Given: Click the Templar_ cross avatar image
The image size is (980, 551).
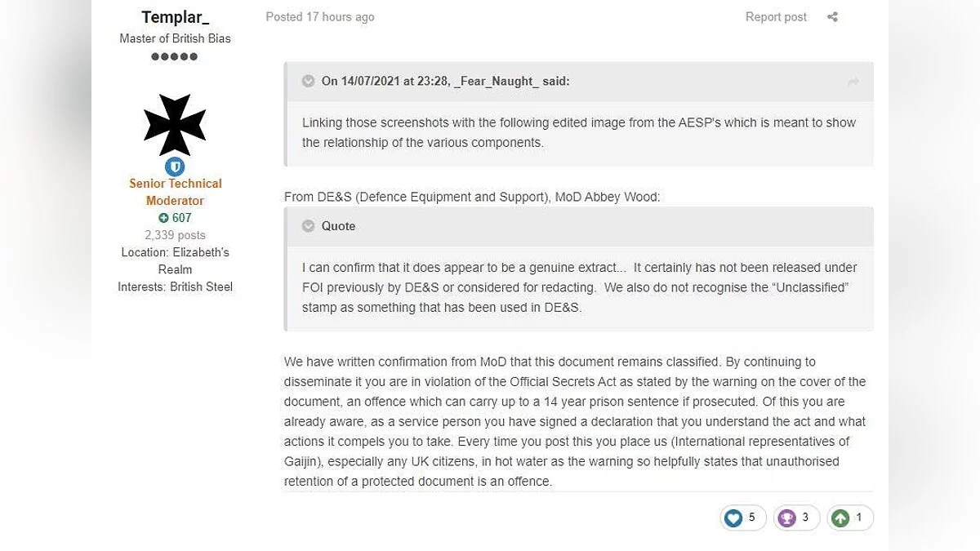Looking at the screenshot, I should [x=175, y=125].
